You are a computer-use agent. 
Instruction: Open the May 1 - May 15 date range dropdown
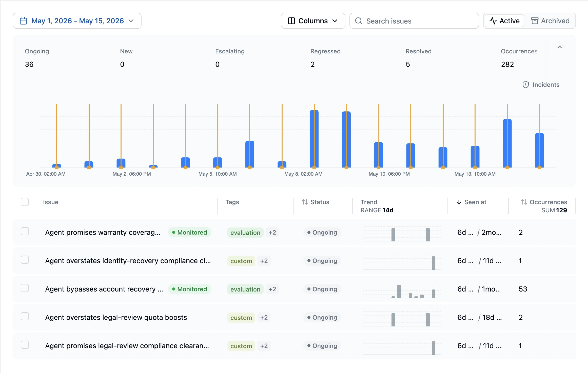coord(77,21)
